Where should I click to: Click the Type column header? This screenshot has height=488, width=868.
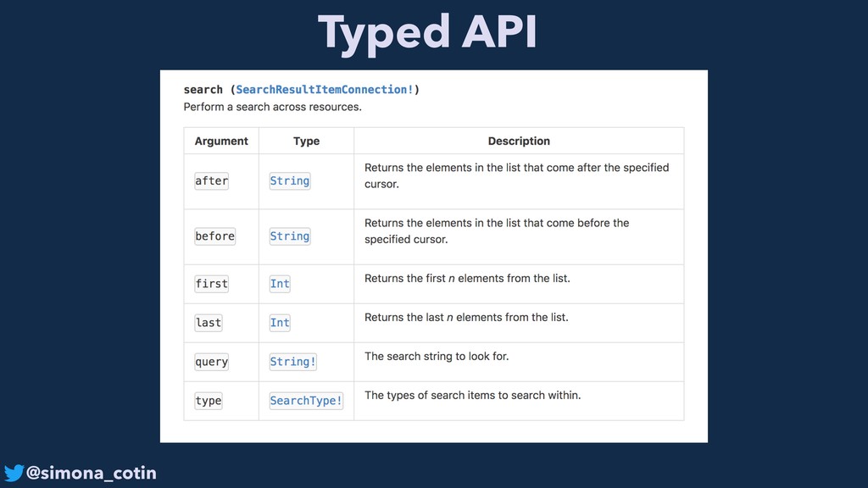(x=306, y=141)
